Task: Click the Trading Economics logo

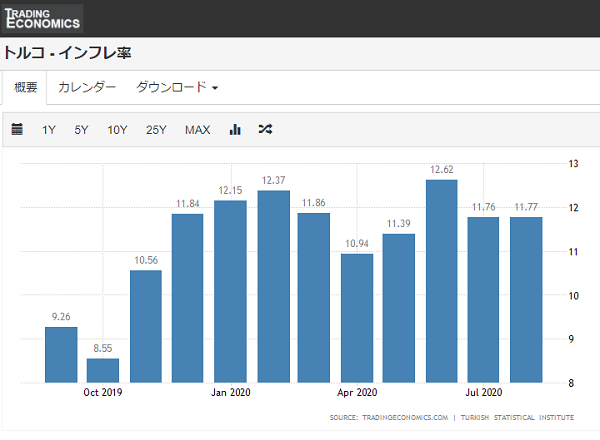Action: click(x=42, y=18)
